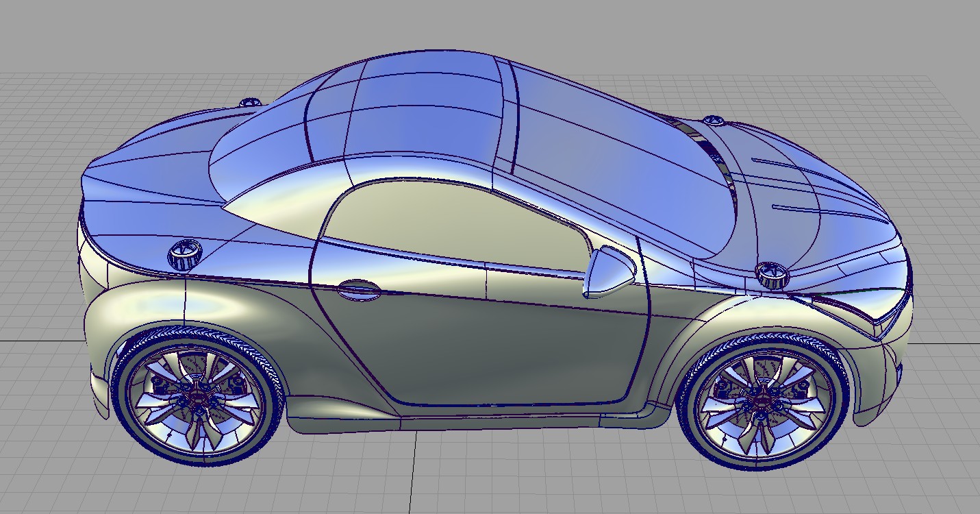The image size is (980, 514).
Task: Select the far-side cap near the rear deck
Action: [x=250, y=103]
